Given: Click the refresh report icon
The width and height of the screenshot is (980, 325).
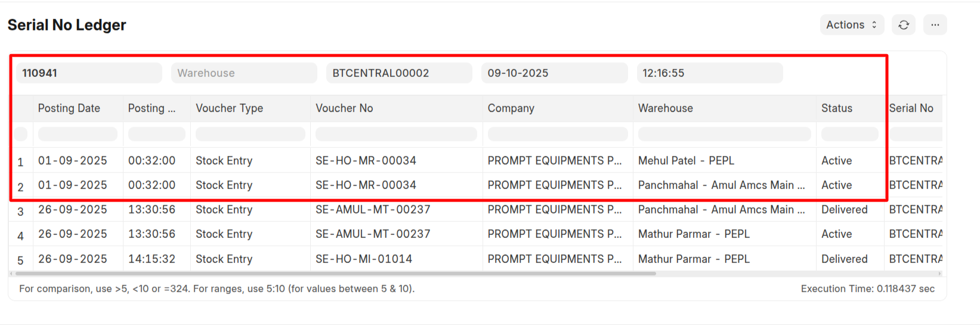Looking at the screenshot, I should pos(904,25).
